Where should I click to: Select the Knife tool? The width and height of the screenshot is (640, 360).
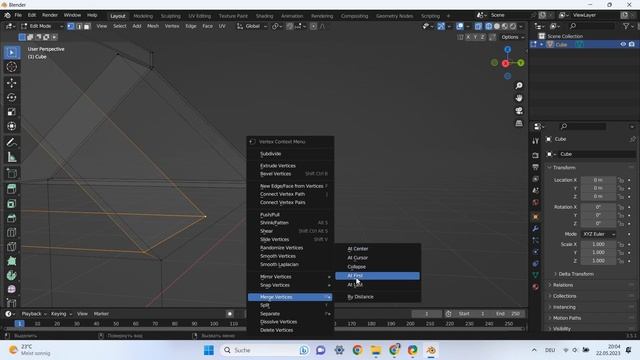(11, 247)
